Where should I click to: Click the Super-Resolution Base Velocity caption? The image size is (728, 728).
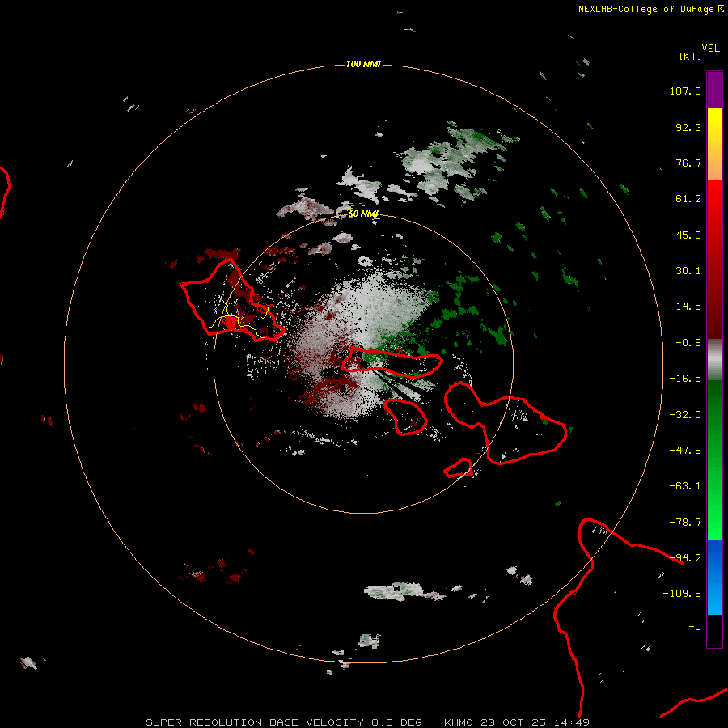[368, 722]
